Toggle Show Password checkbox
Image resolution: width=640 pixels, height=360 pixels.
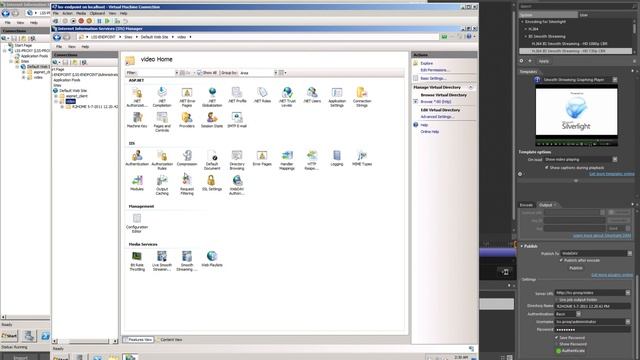pyautogui.click(x=557, y=344)
